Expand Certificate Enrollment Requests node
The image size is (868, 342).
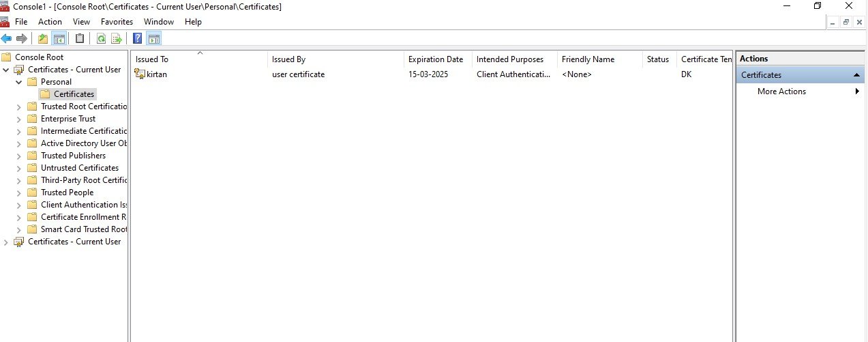(19, 217)
